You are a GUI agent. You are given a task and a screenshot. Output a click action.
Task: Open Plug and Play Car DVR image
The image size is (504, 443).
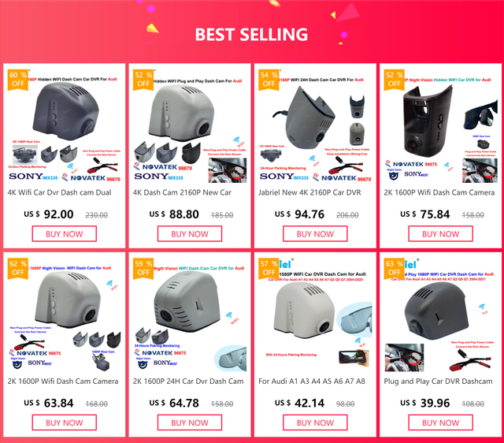pyautogui.click(x=441, y=314)
